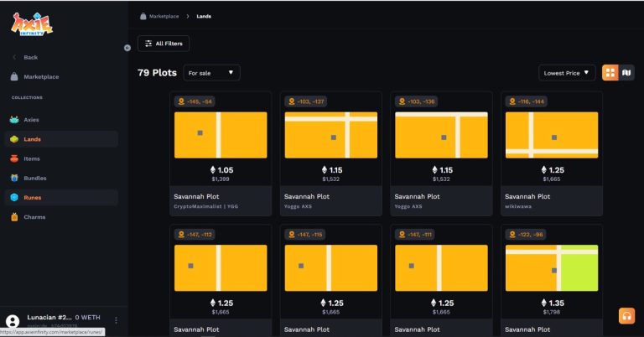Viewport: 644px width, 337px height.
Task: Select Lands in the sidebar
Action: click(33, 139)
